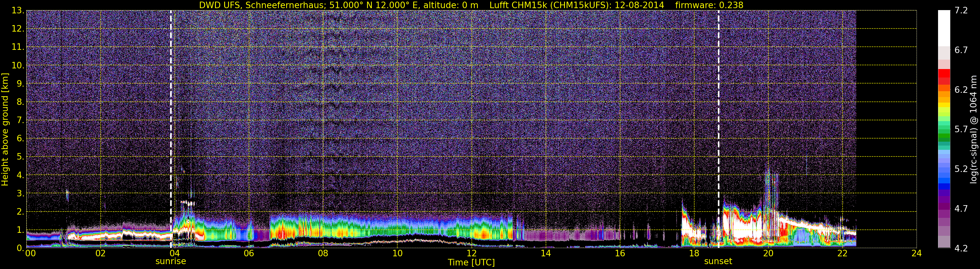
Task: Click time-axis tick label "02"
Action: coord(101,254)
